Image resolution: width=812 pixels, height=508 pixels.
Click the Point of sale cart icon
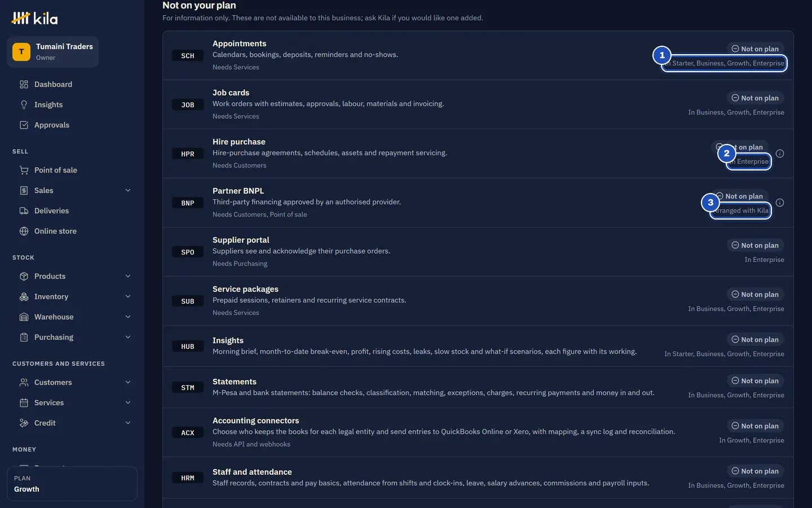point(24,170)
